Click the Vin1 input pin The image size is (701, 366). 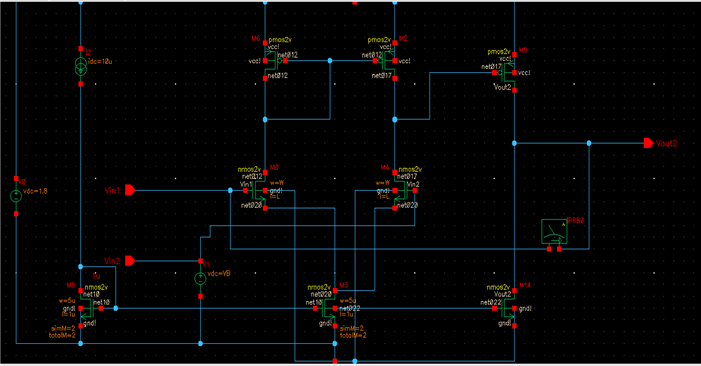(130, 190)
